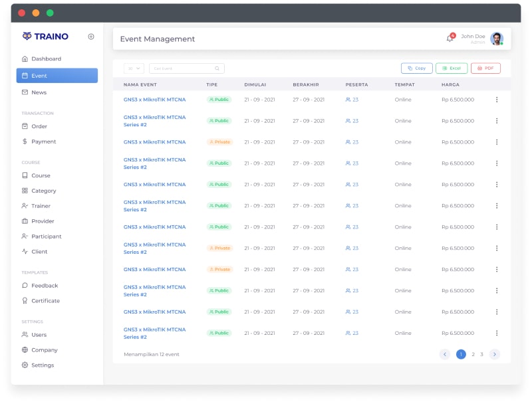This screenshot has height=404, width=532.
Task: Click the search magnifier icon in event search
Action: point(217,68)
